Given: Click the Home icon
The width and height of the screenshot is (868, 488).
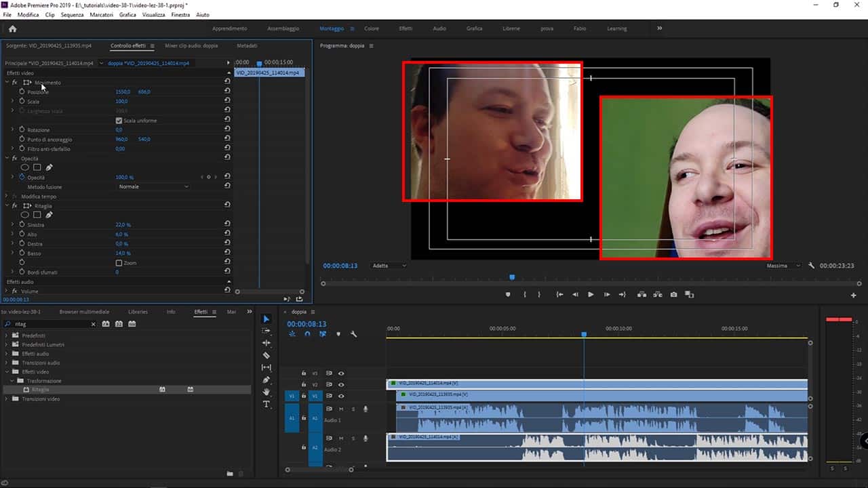Looking at the screenshot, I should tap(12, 28).
